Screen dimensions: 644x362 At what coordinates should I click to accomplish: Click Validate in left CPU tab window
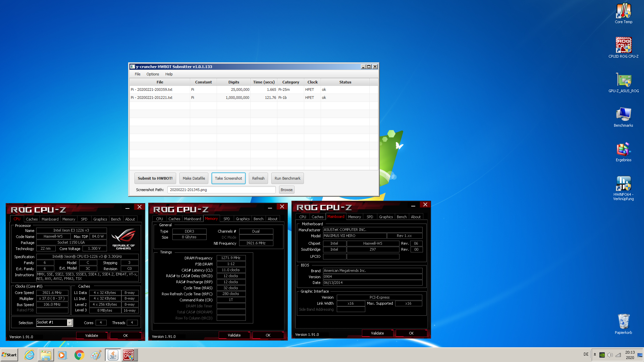pyautogui.click(x=92, y=336)
